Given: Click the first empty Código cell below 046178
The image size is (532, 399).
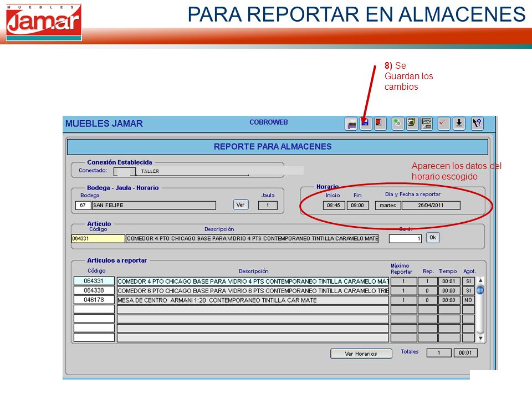Looking at the screenshot, I should 94,309.
